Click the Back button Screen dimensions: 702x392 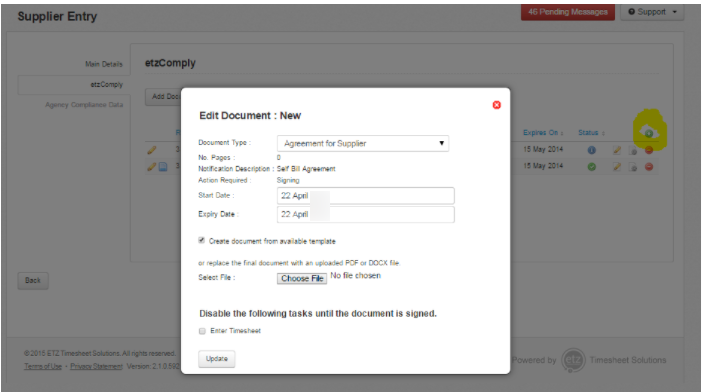click(x=33, y=281)
